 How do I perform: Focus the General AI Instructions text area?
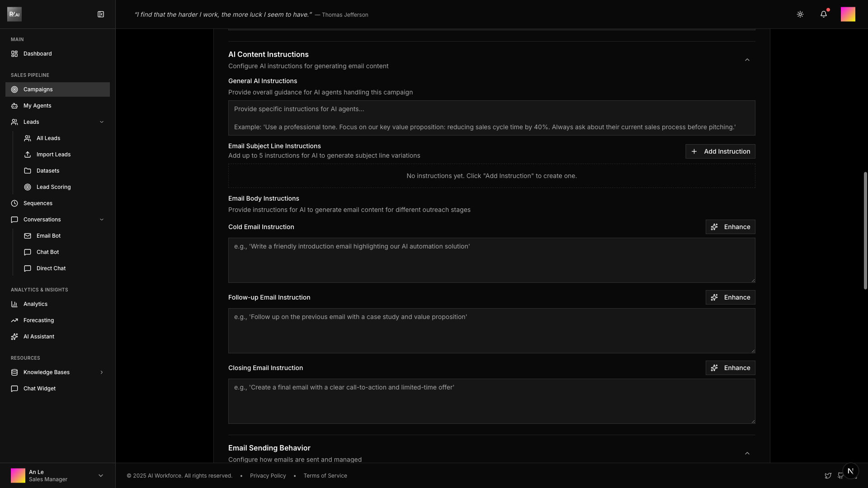[491, 118]
